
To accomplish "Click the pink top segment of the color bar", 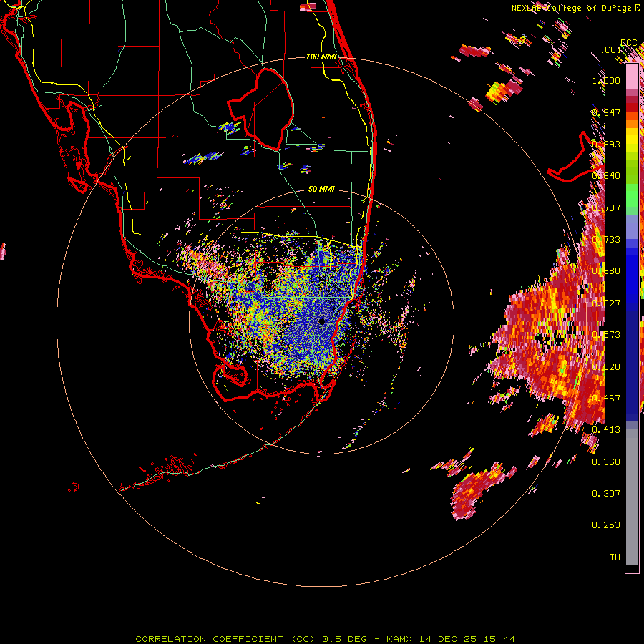I will tap(632, 77).
